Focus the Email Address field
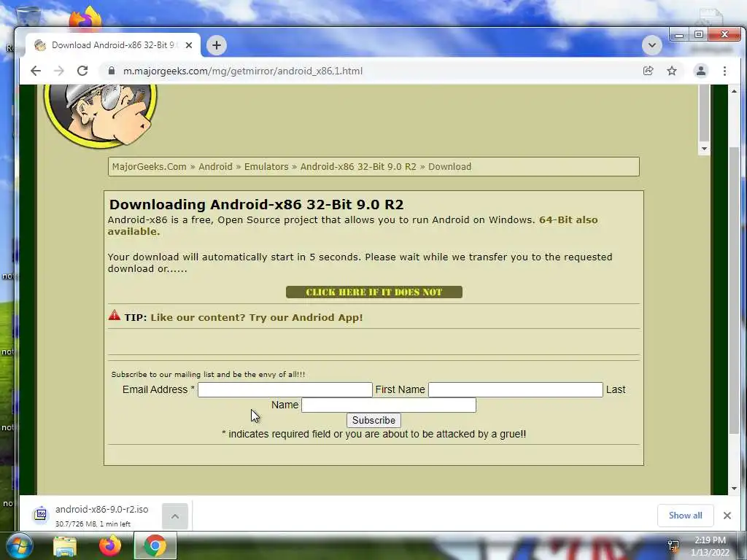The image size is (747, 560). coord(285,389)
